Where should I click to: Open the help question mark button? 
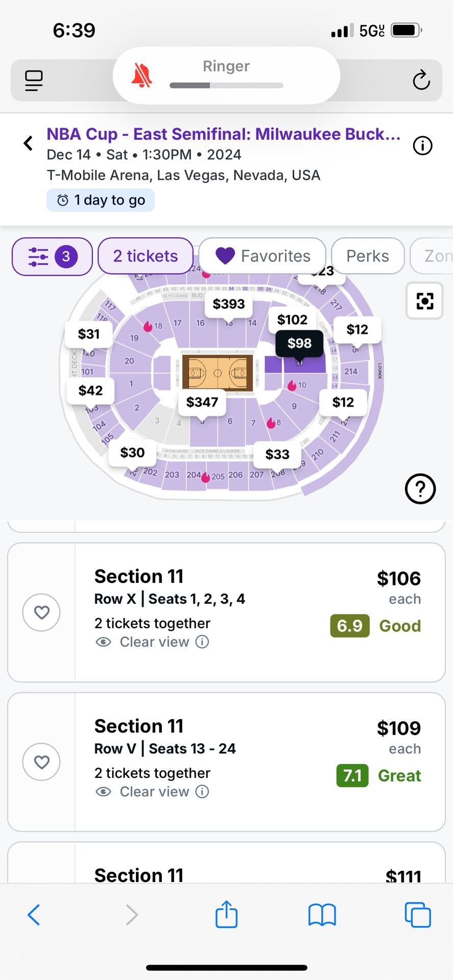click(420, 489)
